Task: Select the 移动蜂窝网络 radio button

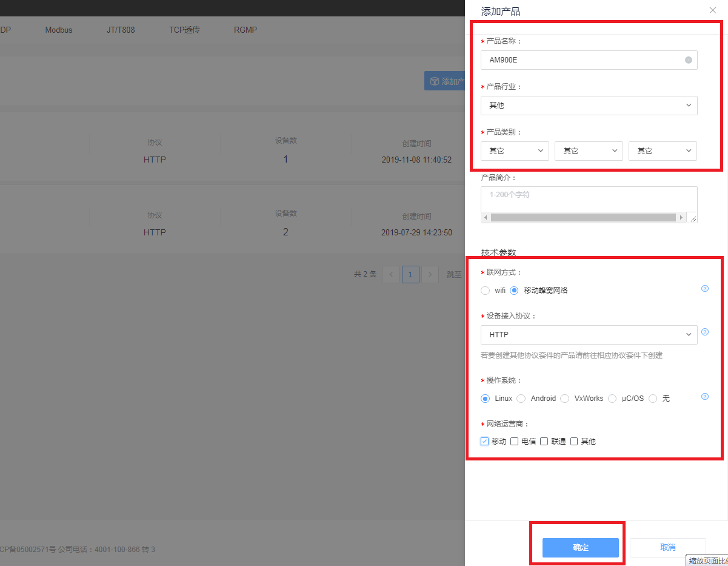Action: pos(514,291)
